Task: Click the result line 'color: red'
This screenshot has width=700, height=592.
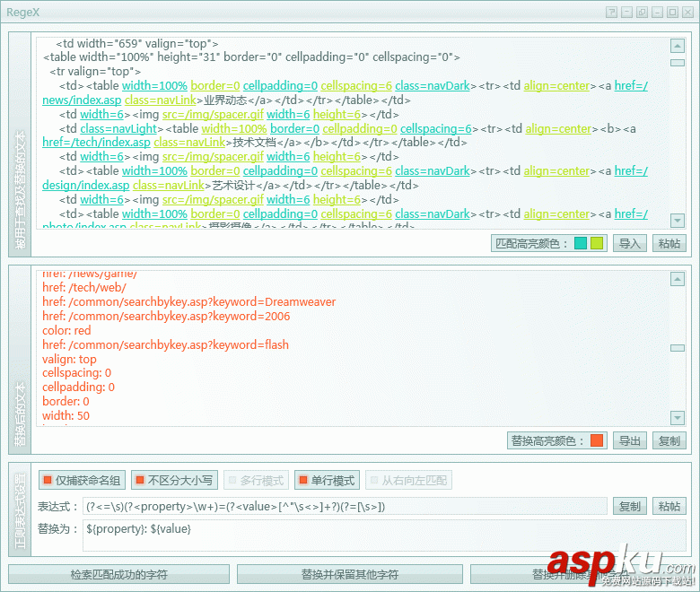Action: point(66,331)
